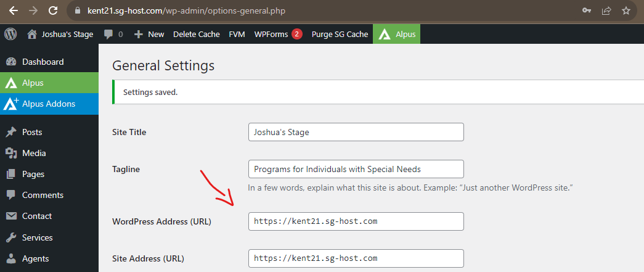Screen dimensions: 644x272
Task: Click the WordPress Address (URL) field
Action: pyautogui.click(x=356, y=221)
